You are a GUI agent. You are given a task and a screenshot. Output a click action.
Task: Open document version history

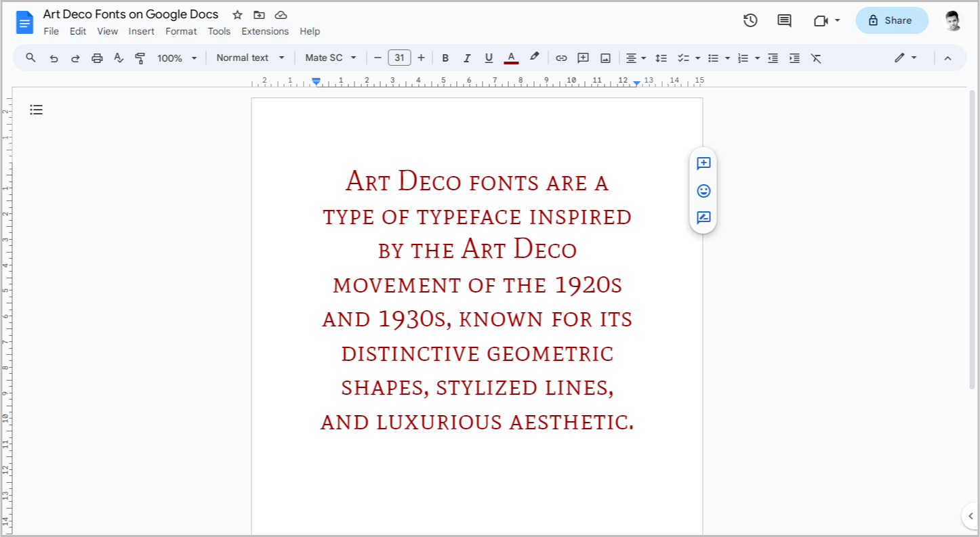coord(750,20)
